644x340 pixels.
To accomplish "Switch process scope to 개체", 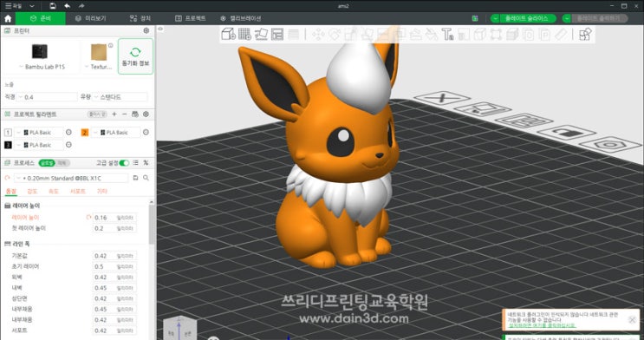I will coord(62,163).
